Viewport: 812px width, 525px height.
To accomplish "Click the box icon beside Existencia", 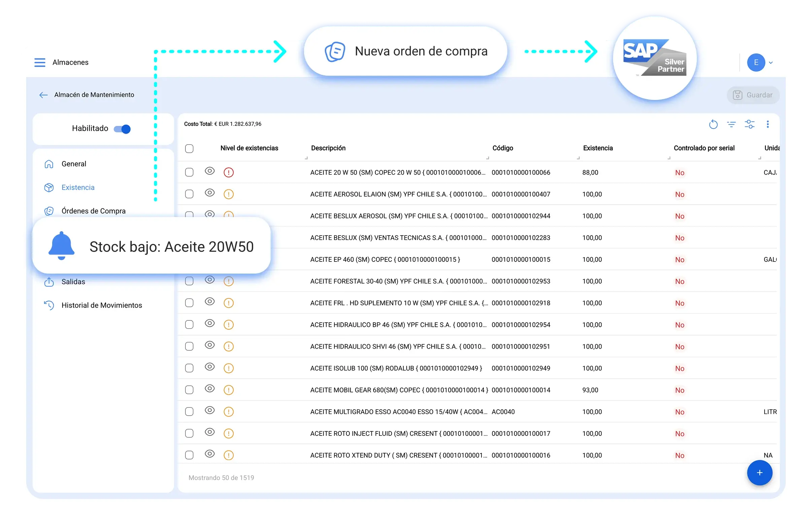I will point(49,187).
